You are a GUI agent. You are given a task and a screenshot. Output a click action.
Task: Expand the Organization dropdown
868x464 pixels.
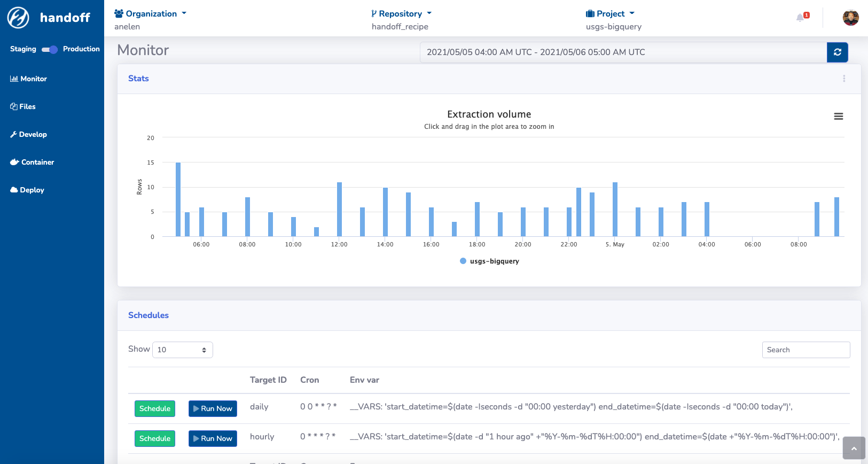point(151,14)
